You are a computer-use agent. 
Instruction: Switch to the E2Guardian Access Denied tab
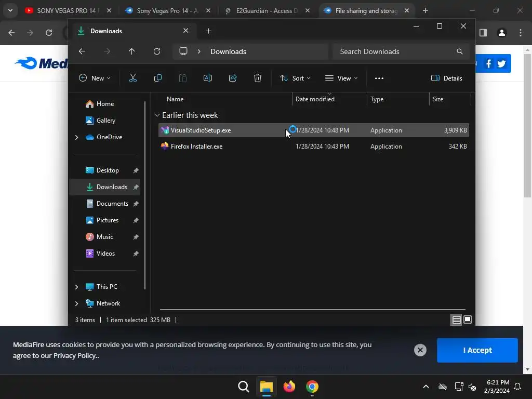click(267, 11)
